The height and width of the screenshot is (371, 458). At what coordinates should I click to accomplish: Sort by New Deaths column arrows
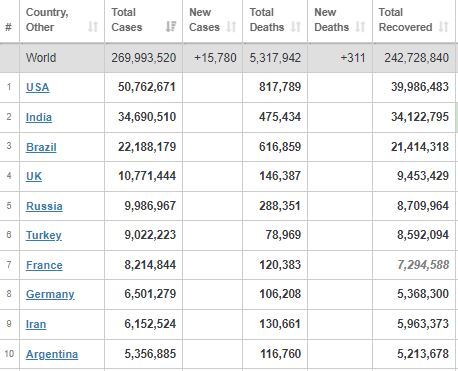pos(360,27)
